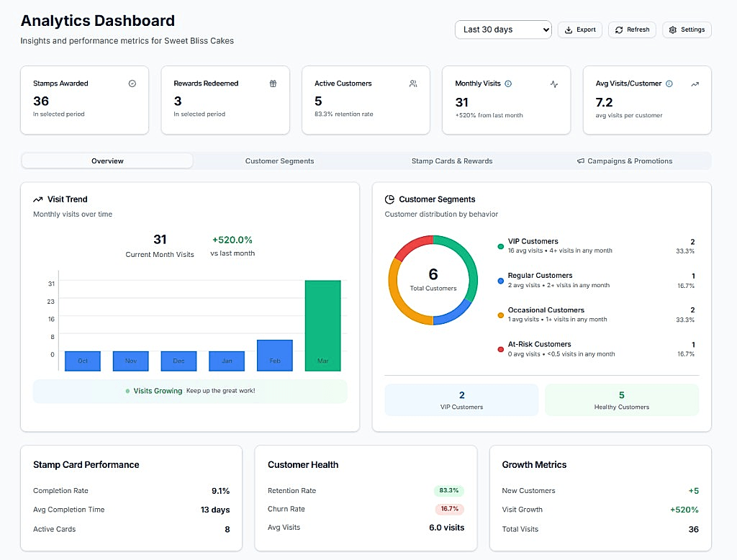Click the Occasional Customers legend row label
737x560 pixels.
(x=546, y=310)
